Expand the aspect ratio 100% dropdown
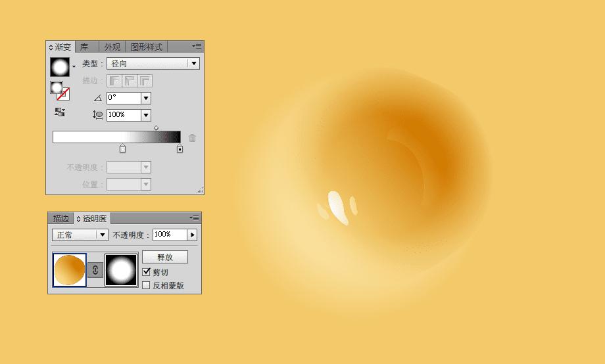The image size is (605, 364). click(146, 115)
